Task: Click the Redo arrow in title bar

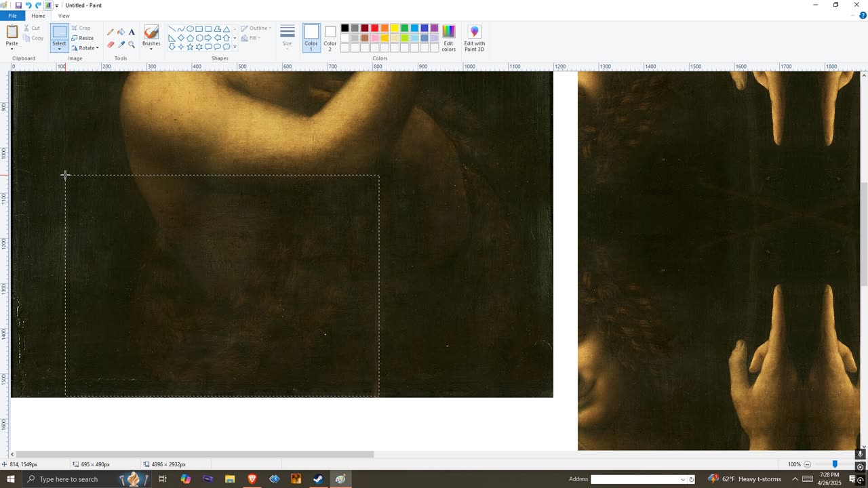Action: (x=38, y=5)
